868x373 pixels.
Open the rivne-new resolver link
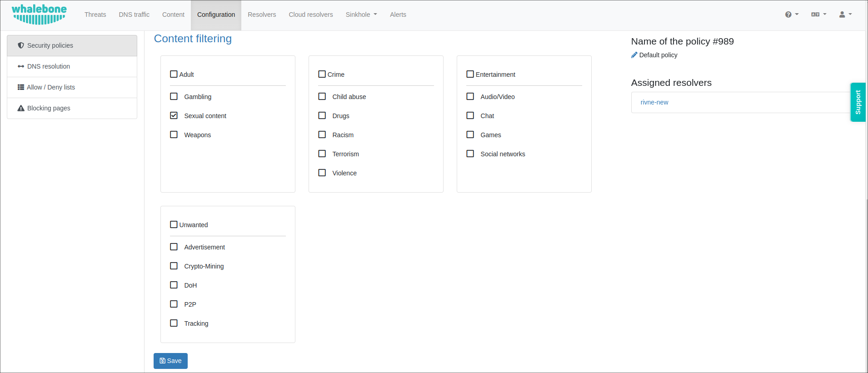pyautogui.click(x=654, y=102)
